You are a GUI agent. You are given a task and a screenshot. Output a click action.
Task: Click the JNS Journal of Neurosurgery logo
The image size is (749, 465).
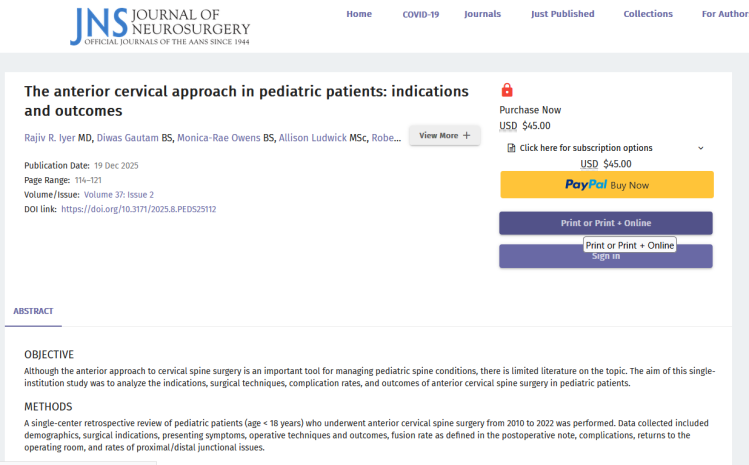pos(160,26)
